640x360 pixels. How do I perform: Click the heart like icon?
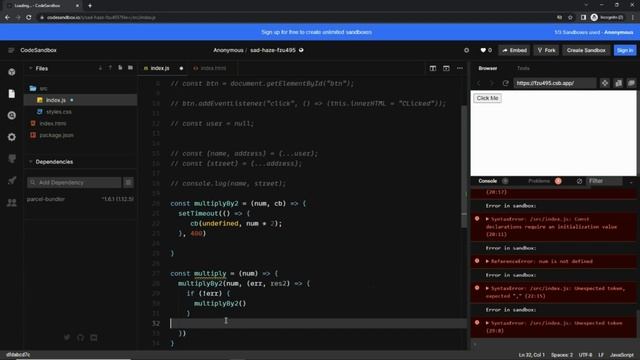coord(483,50)
